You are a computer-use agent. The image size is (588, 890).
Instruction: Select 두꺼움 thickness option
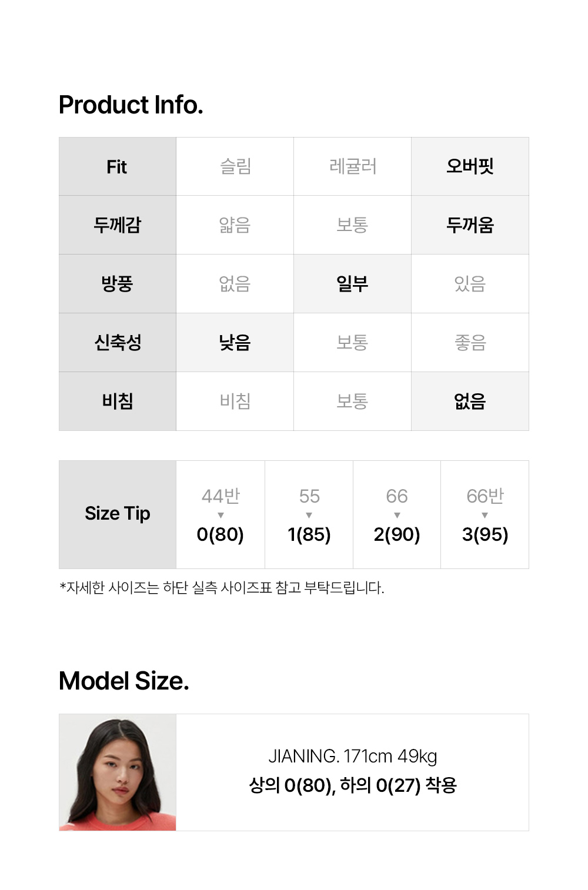[470, 225]
